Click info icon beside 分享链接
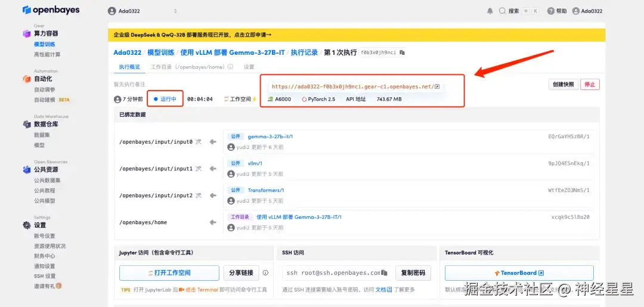This screenshot has height=307, width=644. 265,272
